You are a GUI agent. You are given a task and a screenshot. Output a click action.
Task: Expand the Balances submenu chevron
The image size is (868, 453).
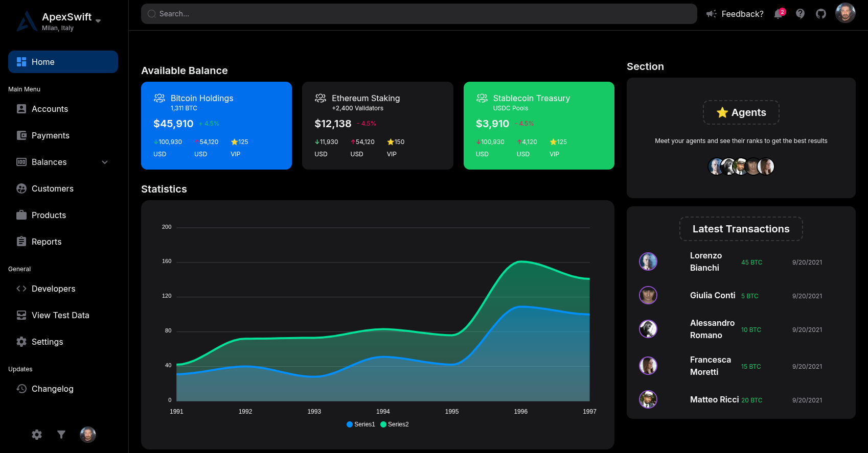point(105,162)
